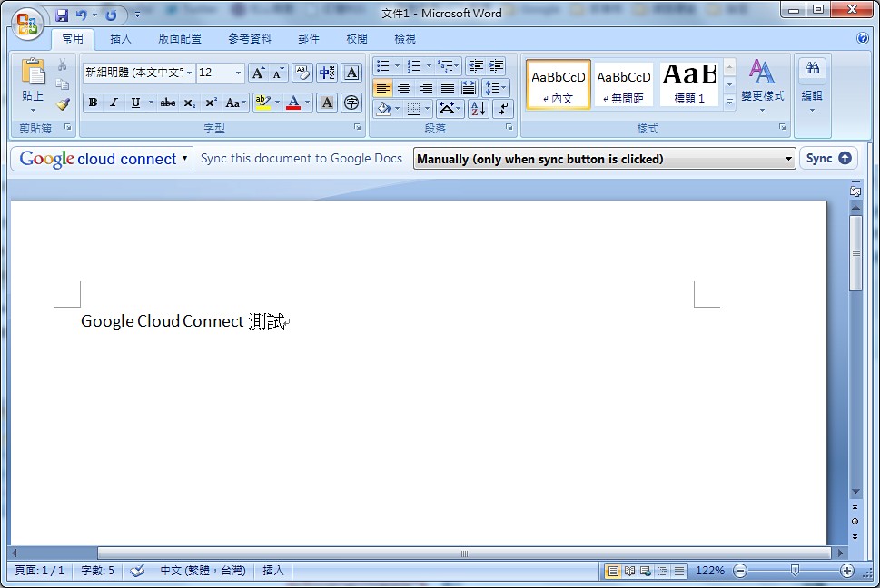Expand the Change Case Aa menu
880x588 pixels.
[x=236, y=103]
